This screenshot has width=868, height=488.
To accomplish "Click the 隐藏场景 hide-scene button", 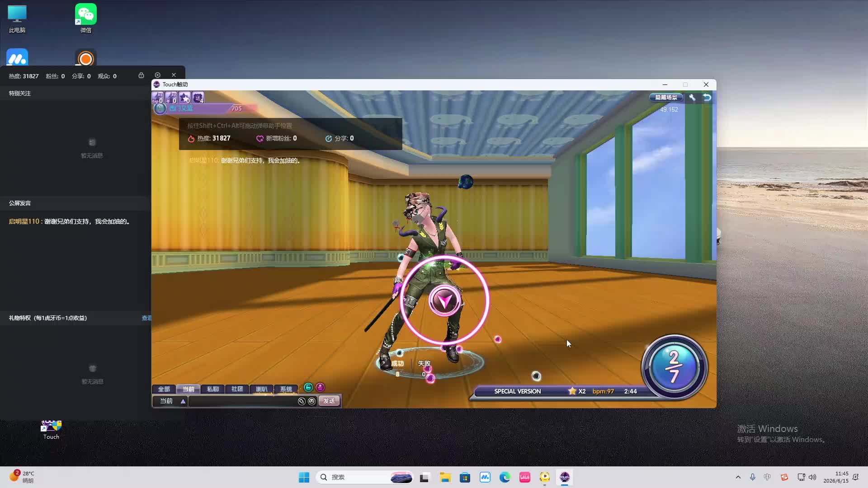I will click(x=666, y=97).
